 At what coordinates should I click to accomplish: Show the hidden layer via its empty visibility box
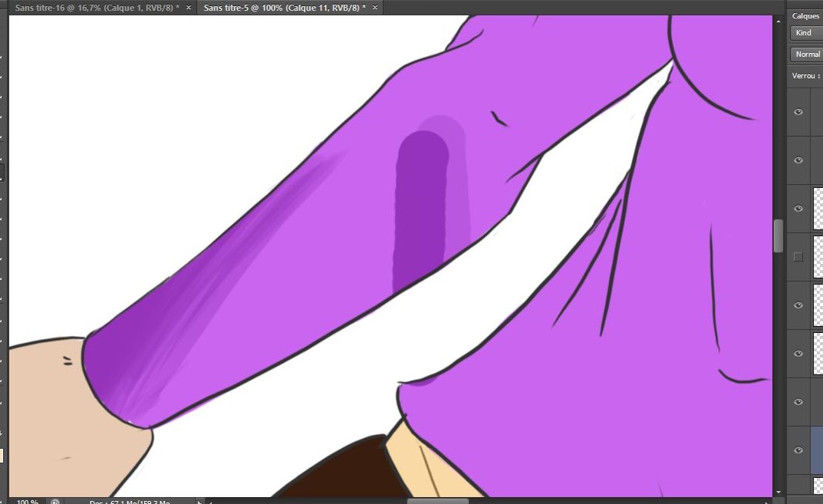(798, 257)
